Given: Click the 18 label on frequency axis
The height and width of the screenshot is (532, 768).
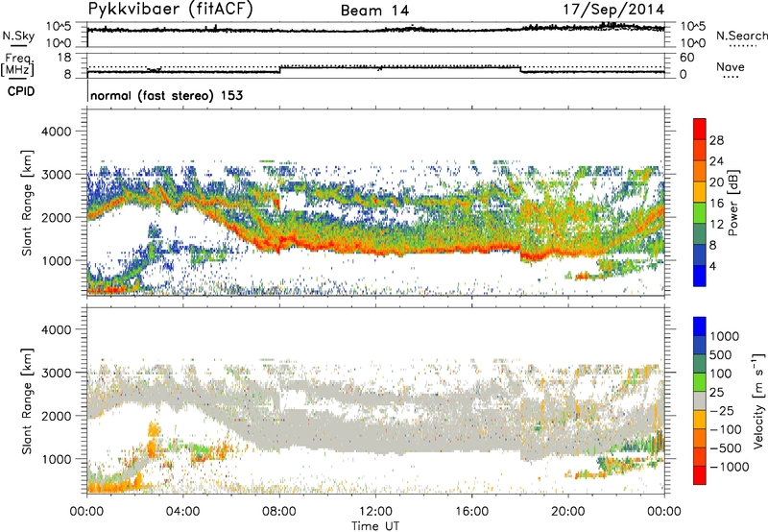Looking at the screenshot, I should point(63,58).
